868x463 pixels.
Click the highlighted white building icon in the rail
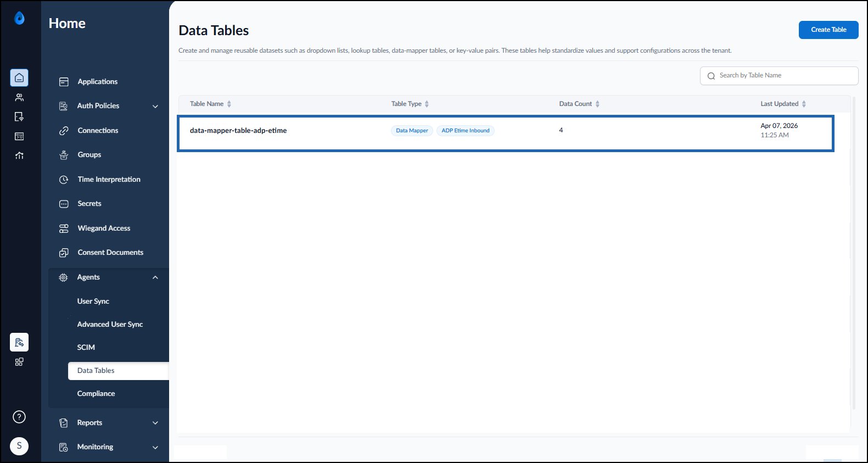pyautogui.click(x=19, y=342)
